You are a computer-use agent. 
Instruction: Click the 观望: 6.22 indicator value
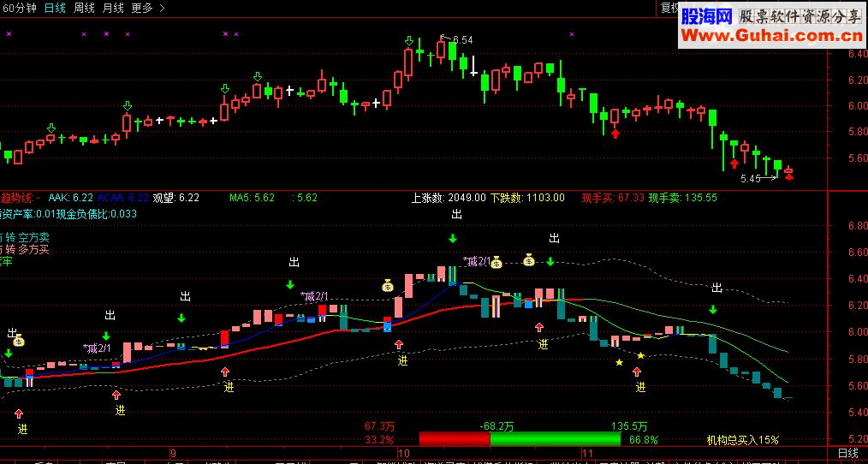175,198
